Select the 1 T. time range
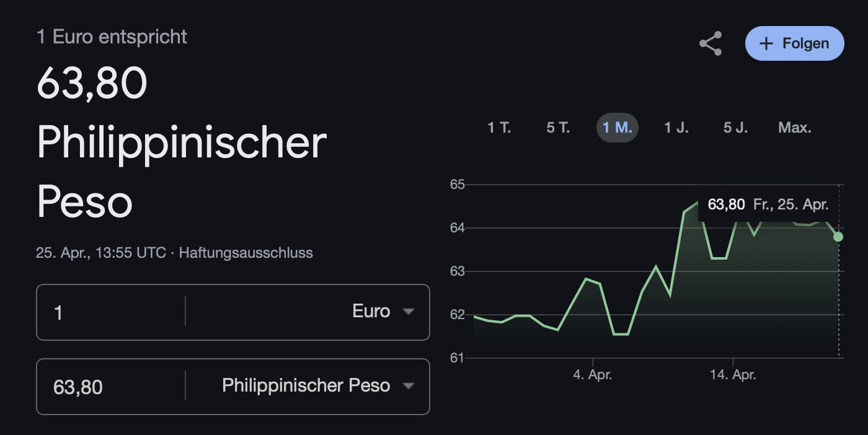The width and height of the screenshot is (868, 435). [499, 128]
